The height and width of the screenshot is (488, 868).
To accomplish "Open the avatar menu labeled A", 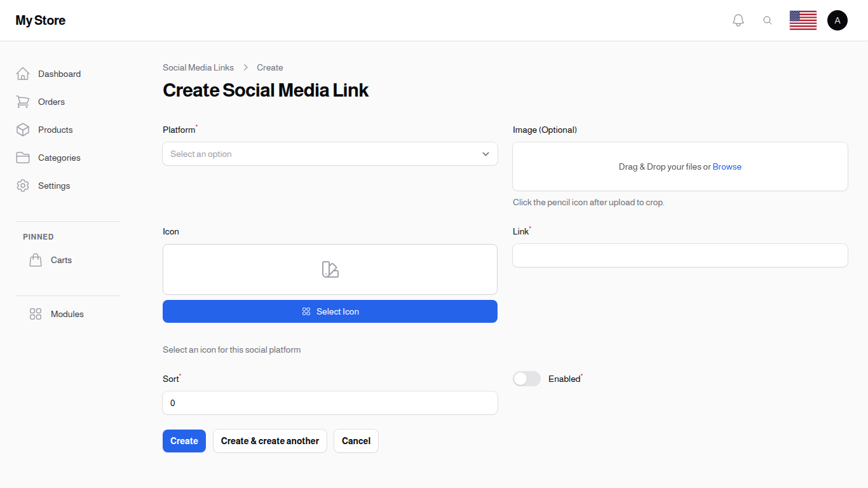I will pos(837,20).
